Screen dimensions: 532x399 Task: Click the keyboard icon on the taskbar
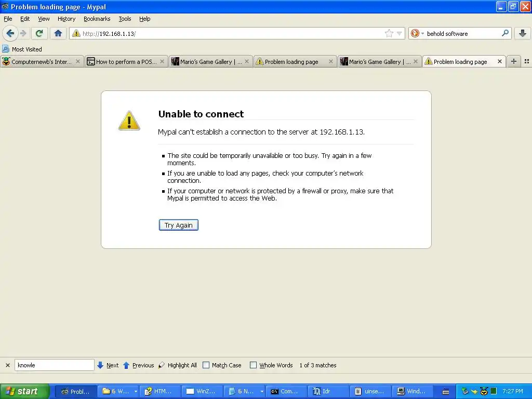[446, 392]
